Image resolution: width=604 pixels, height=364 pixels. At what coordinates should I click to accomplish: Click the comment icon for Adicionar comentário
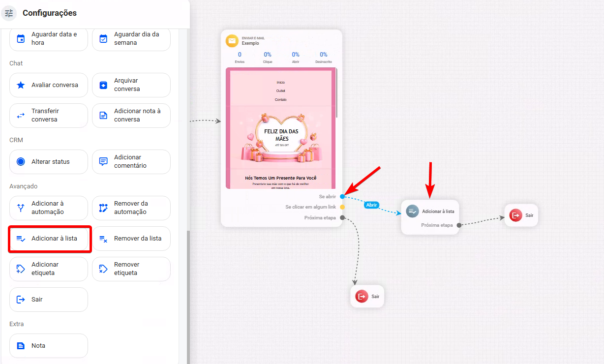click(x=103, y=162)
